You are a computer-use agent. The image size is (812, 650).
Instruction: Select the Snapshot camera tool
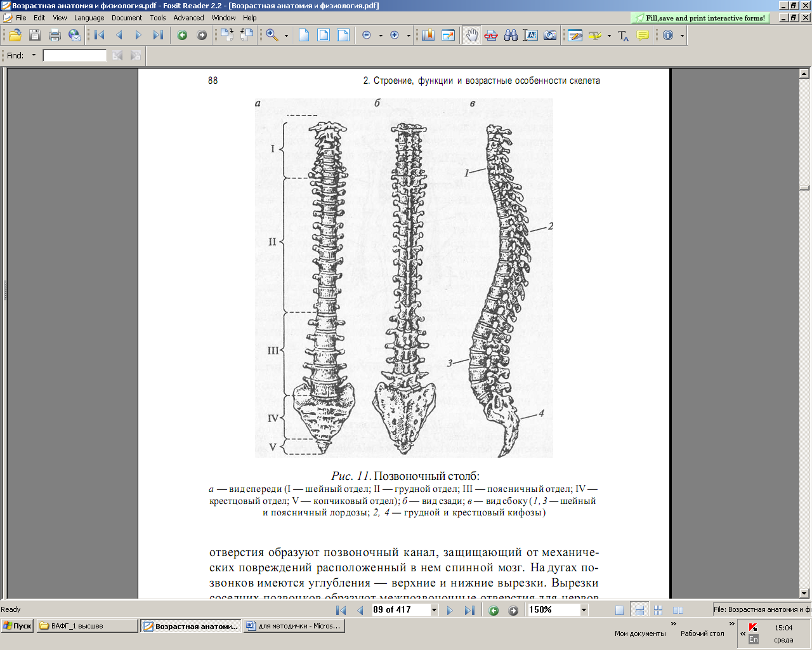tap(550, 36)
